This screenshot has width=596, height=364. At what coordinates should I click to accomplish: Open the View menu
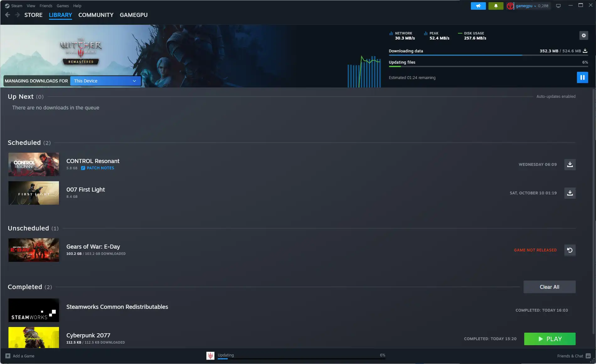pos(31,6)
